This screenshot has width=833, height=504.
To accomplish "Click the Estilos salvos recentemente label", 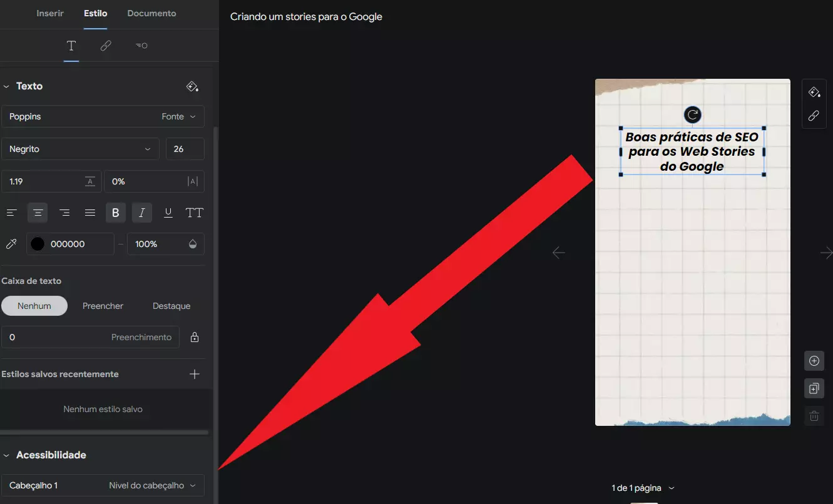I will tap(60, 374).
